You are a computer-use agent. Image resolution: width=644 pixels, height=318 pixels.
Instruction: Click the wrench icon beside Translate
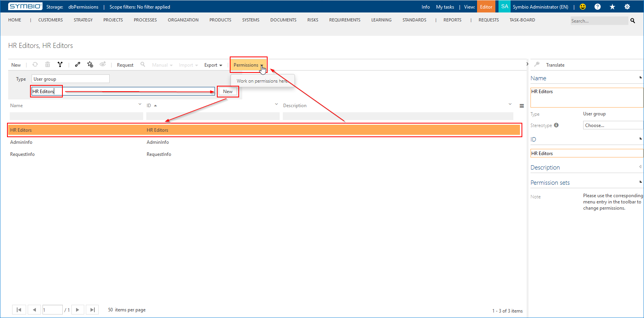pos(537,64)
